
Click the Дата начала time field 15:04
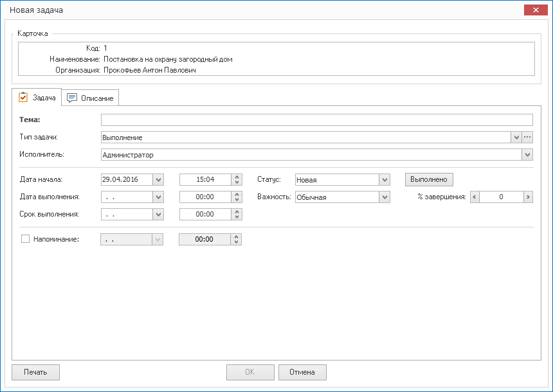[205, 179]
